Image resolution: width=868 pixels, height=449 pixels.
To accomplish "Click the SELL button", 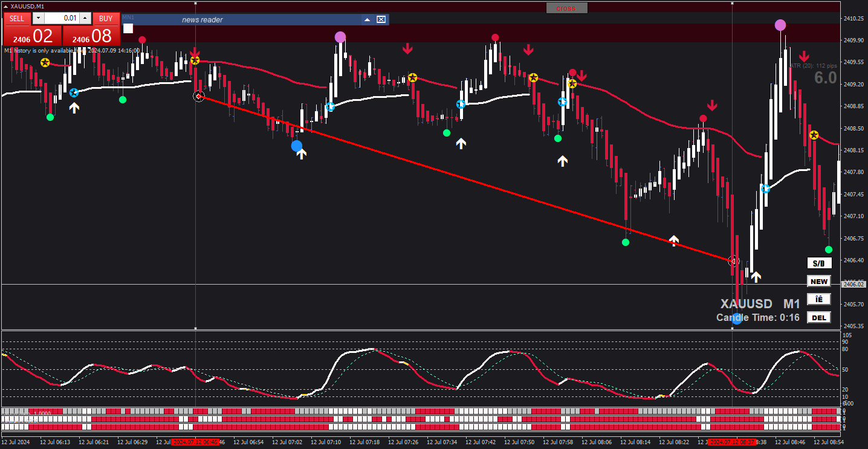I will 17,18.
